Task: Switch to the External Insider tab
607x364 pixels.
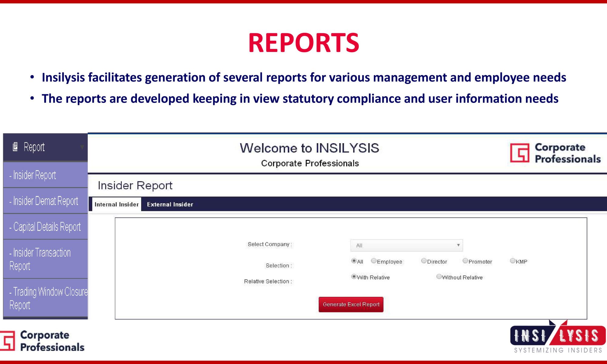Action: tap(170, 204)
